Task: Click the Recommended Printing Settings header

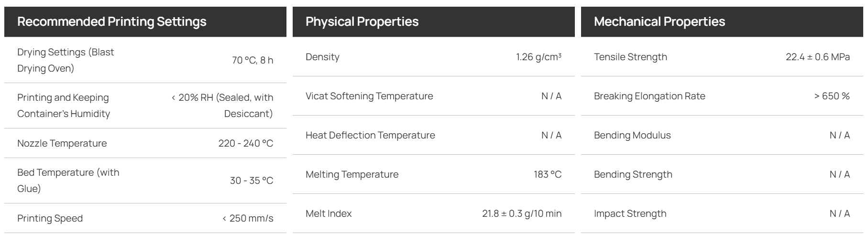Action: pos(112,21)
